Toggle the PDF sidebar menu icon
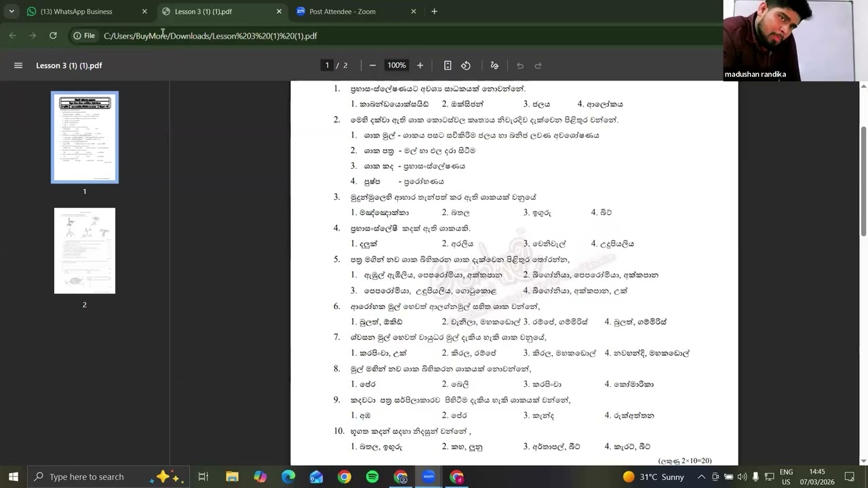 [x=18, y=66]
